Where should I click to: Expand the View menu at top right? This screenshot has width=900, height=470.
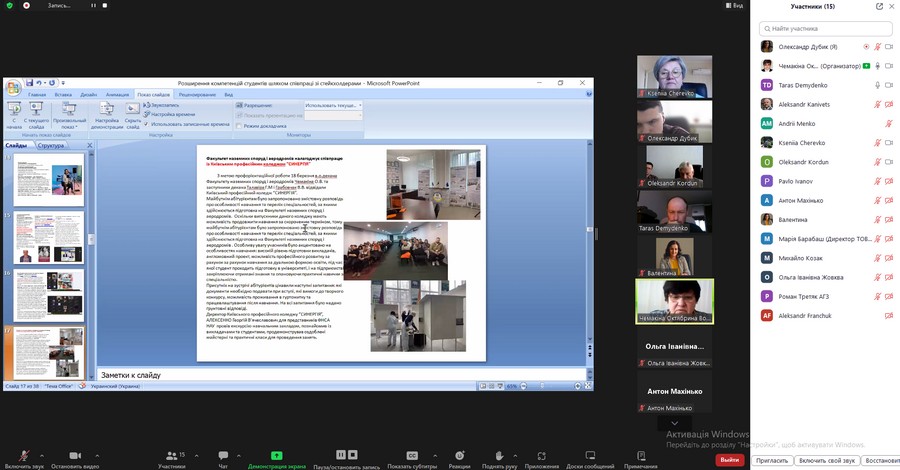pos(733,5)
